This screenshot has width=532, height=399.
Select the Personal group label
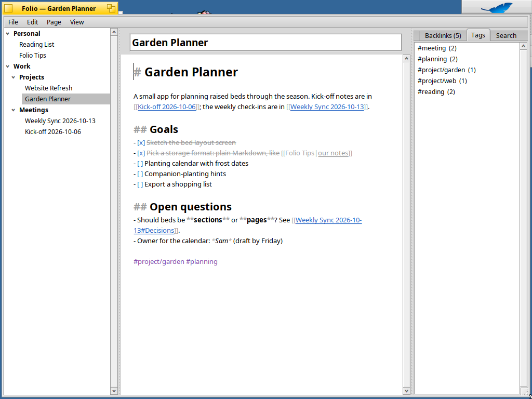(27, 34)
